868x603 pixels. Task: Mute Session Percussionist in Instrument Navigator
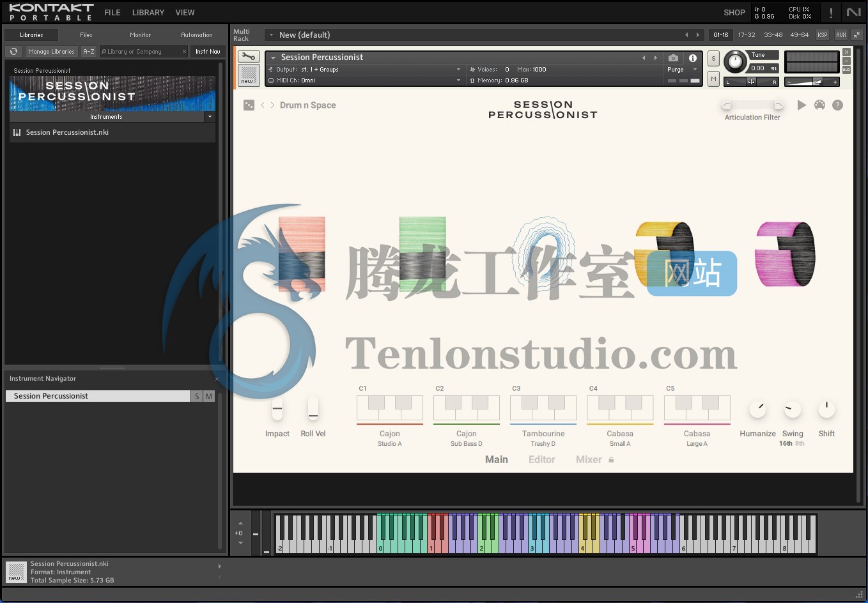208,396
